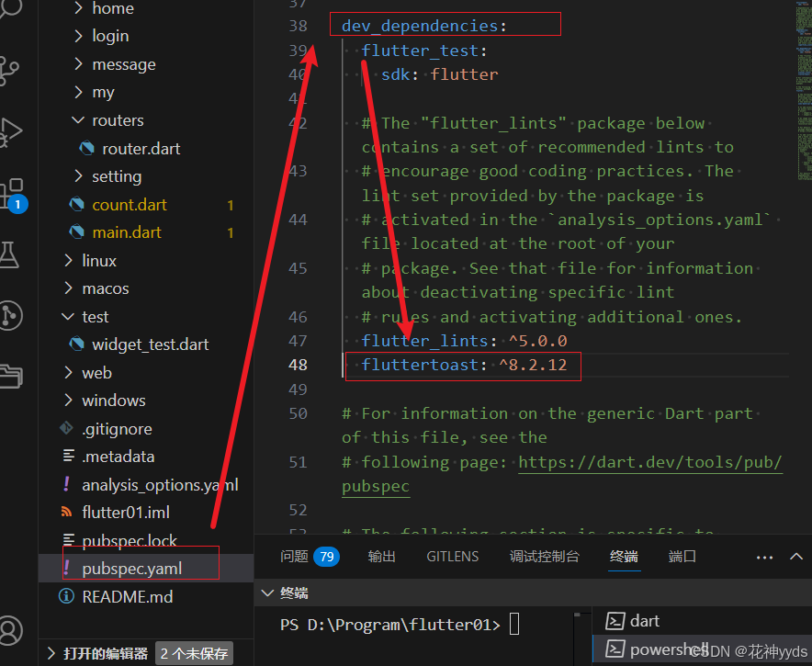
Task: Click README.md info icon
Action: coord(66,596)
